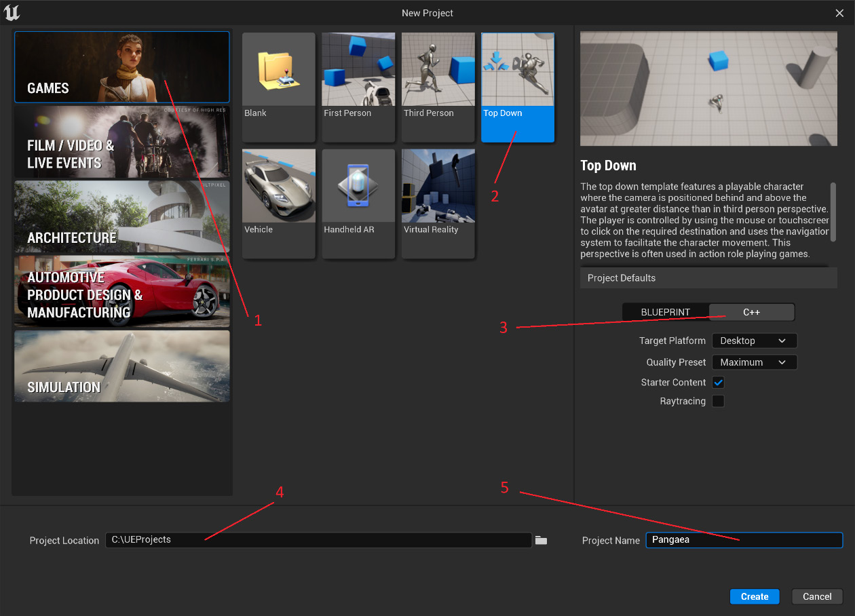The width and height of the screenshot is (855, 616).
Task: Enable the Raytracing checkbox
Action: tap(718, 401)
